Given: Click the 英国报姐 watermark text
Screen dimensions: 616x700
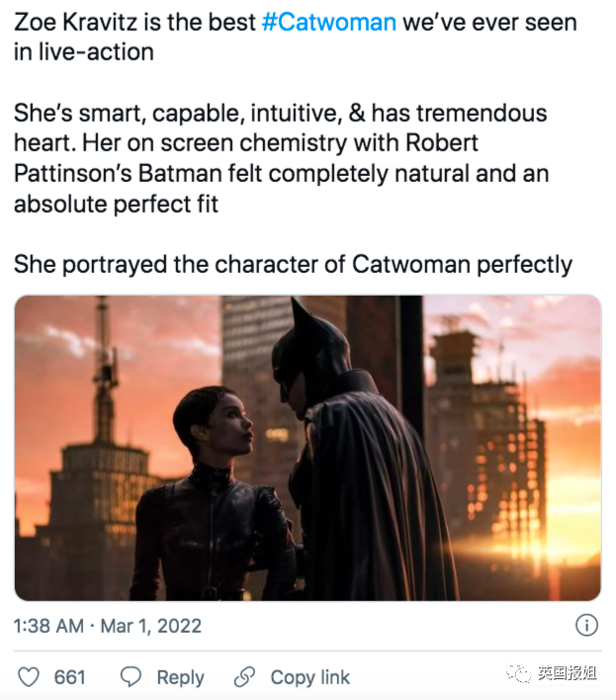Looking at the screenshot, I should pyautogui.click(x=567, y=674).
